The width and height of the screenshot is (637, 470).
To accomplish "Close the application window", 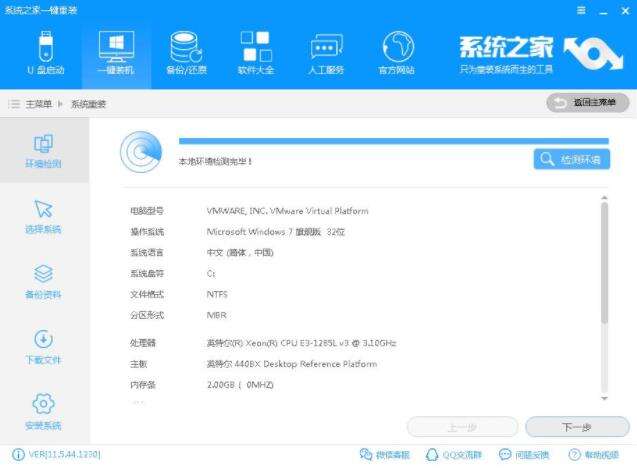I will pyautogui.click(x=625, y=11).
